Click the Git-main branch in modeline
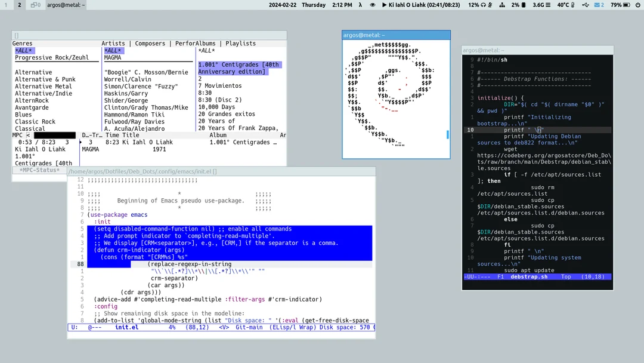Screen dimensions: 644x363 (248, 327)
